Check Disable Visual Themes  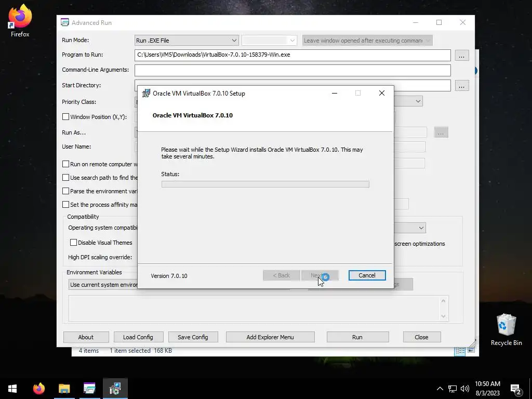pyautogui.click(x=73, y=242)
